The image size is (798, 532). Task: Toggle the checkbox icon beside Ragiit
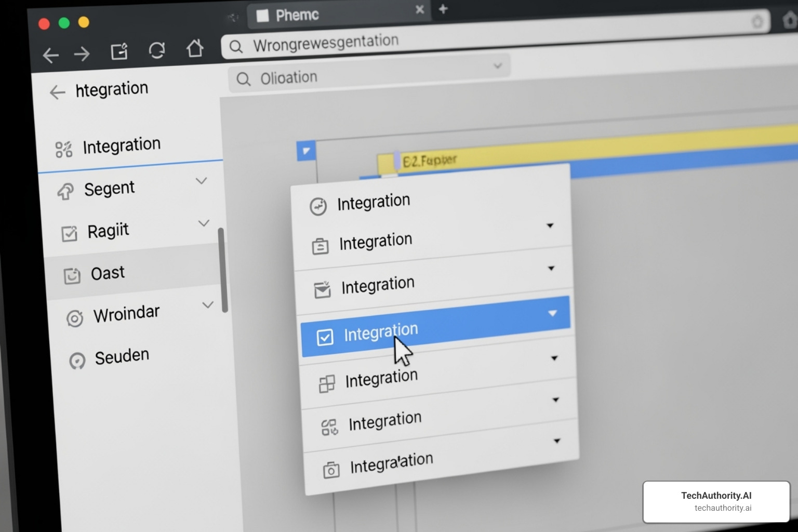coord(70,234)
